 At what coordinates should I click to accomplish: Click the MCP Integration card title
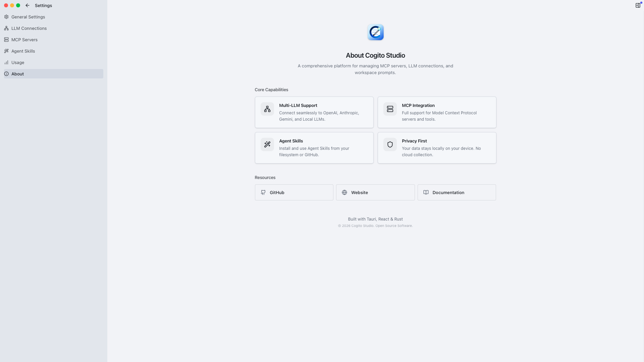pos(418,105)
